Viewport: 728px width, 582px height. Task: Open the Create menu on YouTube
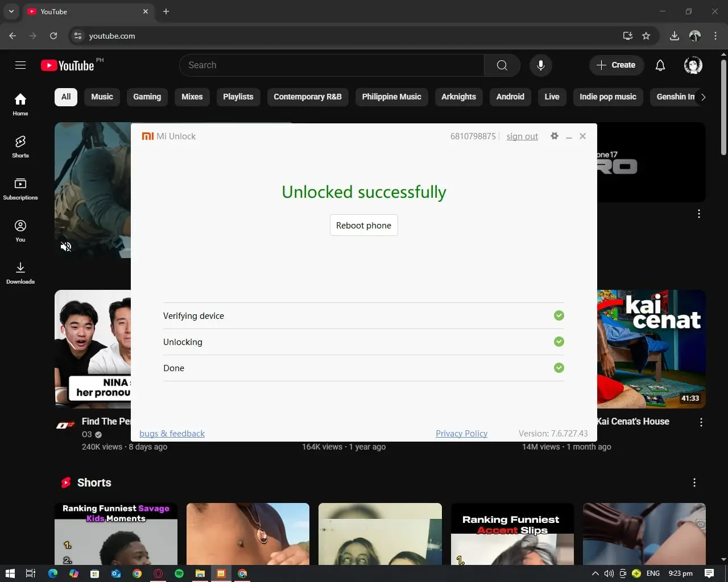pyautogui.click(x=617, y=65)
